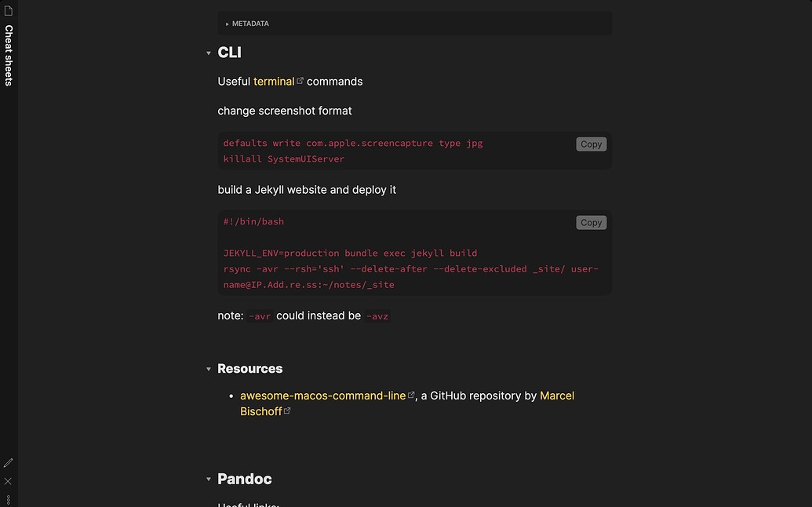Viewport: 812px width, 507px height.
Task: Click the -avr inline code snippet
Action: click(x=260, y=316)
